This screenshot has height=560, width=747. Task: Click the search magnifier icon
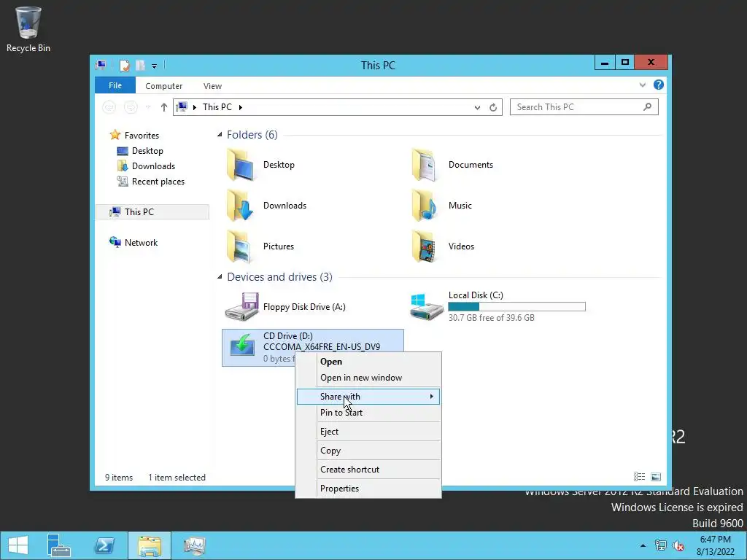(x=648, y=107)
